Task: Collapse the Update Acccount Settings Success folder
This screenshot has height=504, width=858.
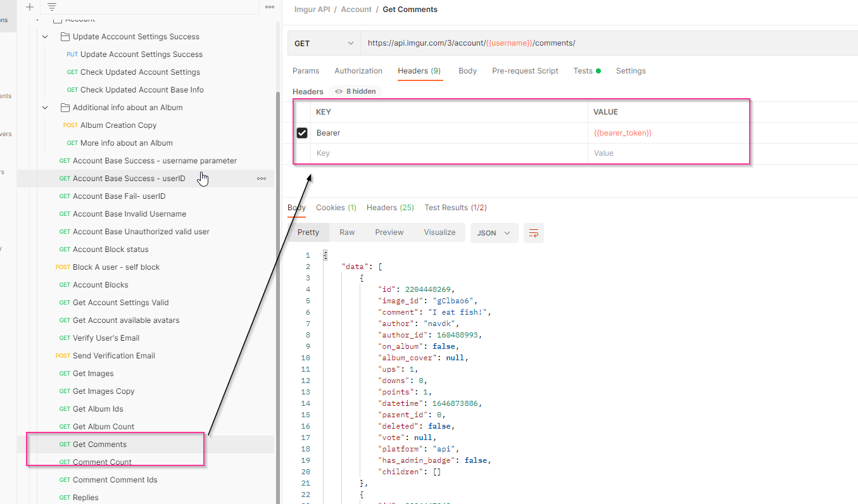Action: (45, 37)
